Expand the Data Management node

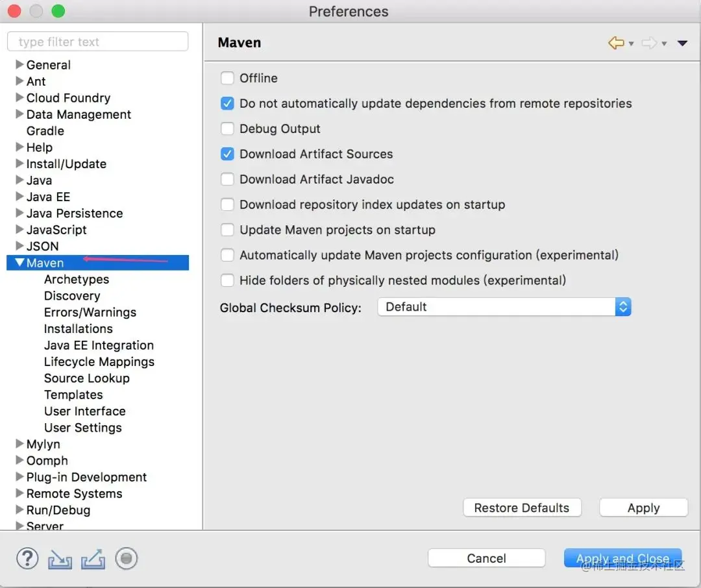click(x=19, y=114)
